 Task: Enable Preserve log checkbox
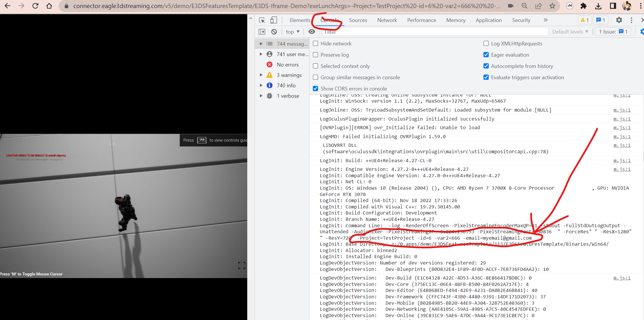[315, 55]
